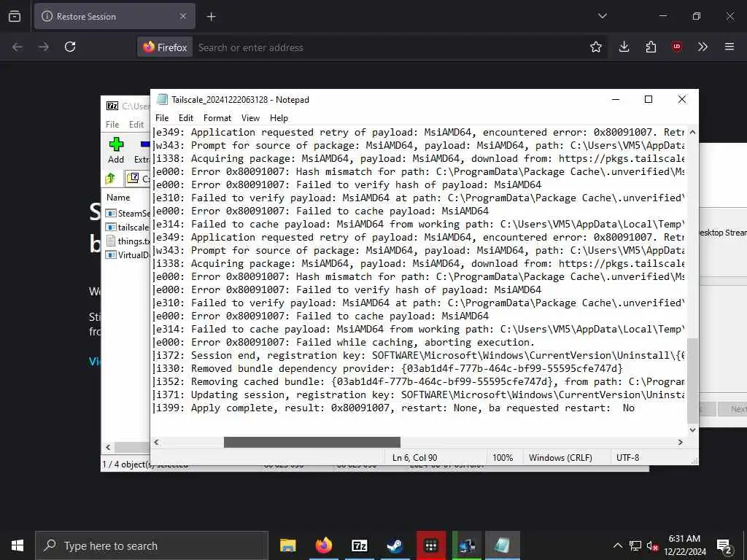Click the 100% zoom status entry
Image resolution: width=747 pixels, height=560 pixels.
[x=503, y=458]
